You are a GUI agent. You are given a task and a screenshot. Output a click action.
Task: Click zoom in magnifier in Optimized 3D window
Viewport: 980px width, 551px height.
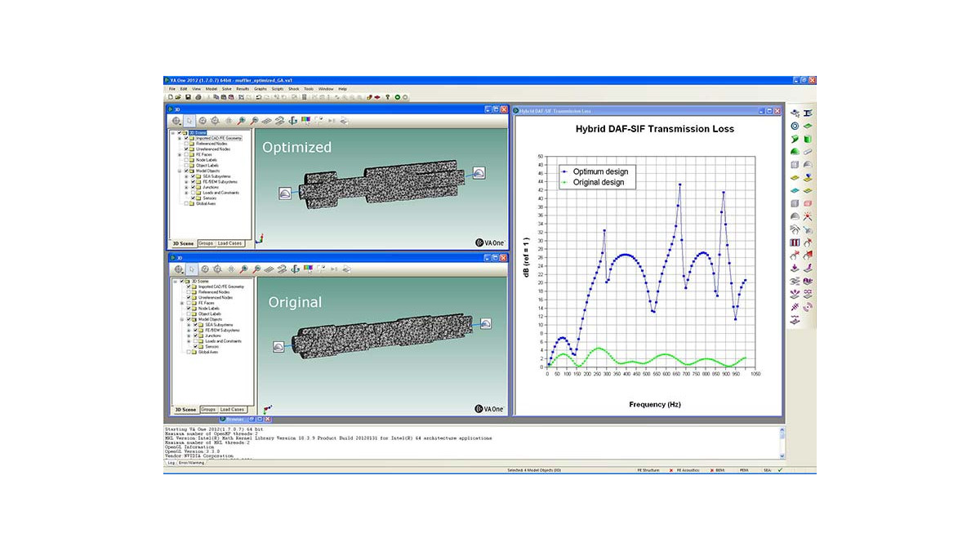pyautogui.click(x=241, y=121)
